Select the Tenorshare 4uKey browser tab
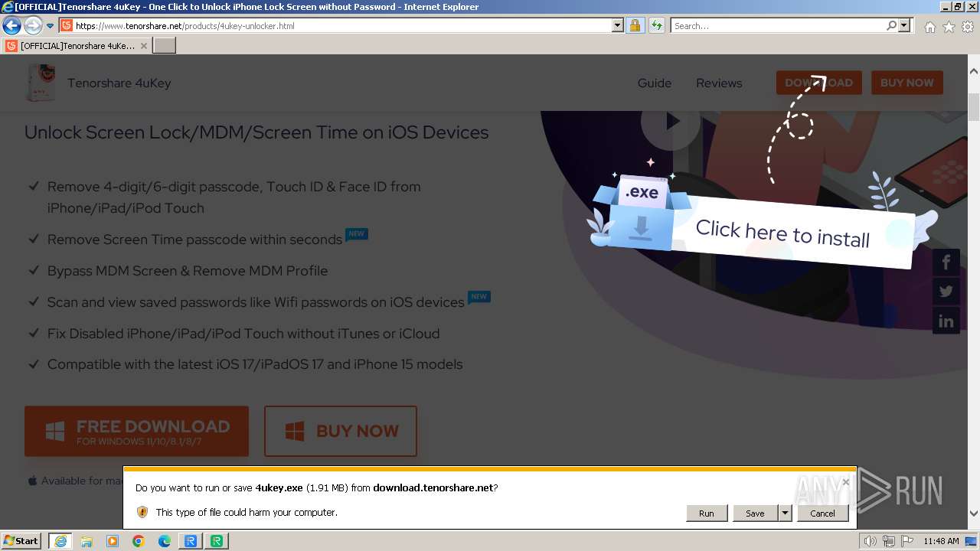This screenshot has width=980, height=551. 77,45
